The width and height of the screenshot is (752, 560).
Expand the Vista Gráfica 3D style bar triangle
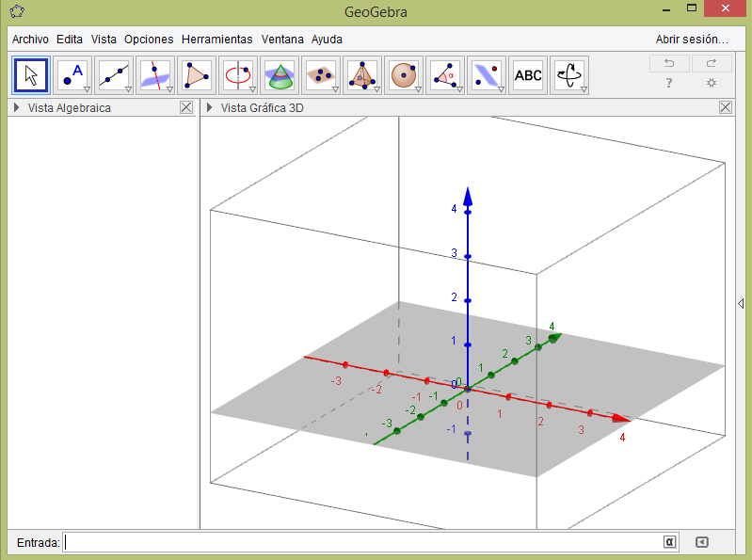coord(210,107)
